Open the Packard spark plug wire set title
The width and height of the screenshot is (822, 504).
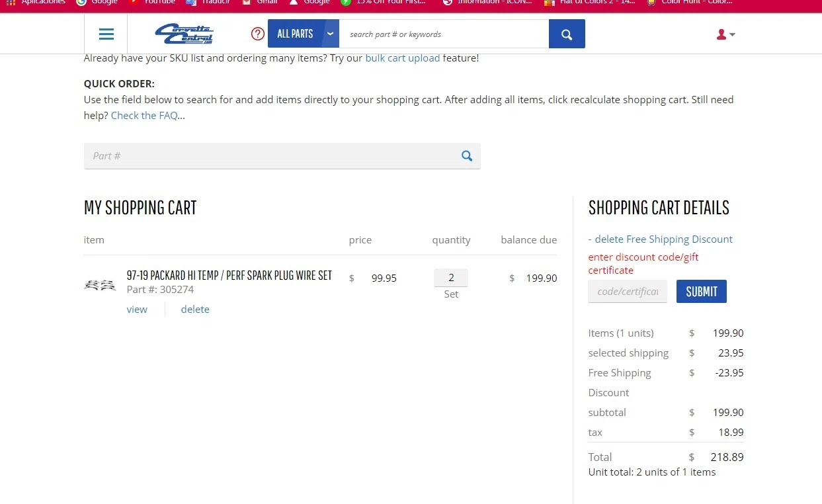tap(229, 275)
